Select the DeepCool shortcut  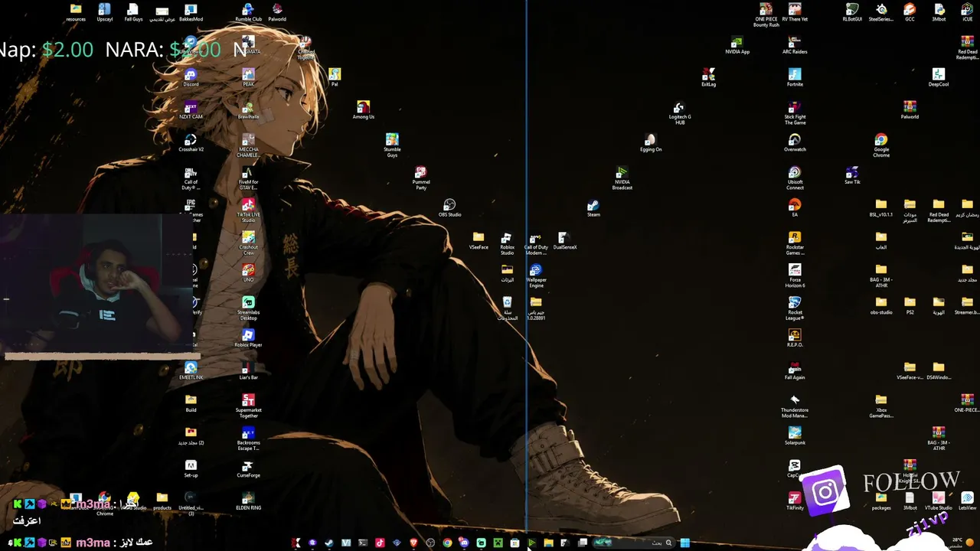(x=939, y=77)
